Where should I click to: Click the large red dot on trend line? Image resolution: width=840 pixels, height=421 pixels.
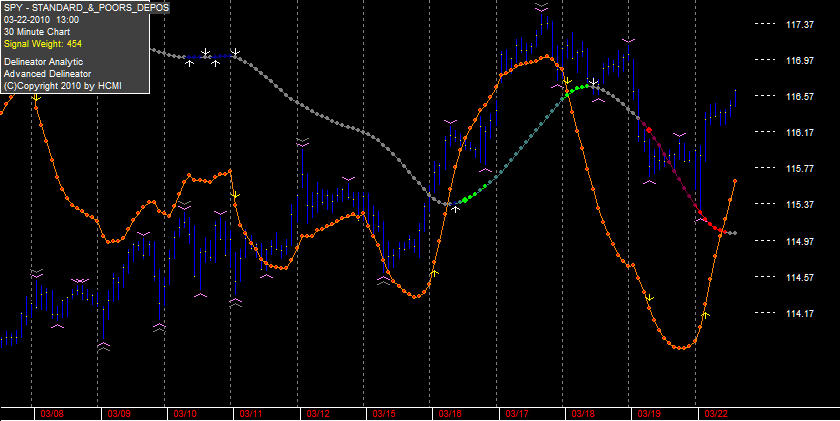[649, 130]
